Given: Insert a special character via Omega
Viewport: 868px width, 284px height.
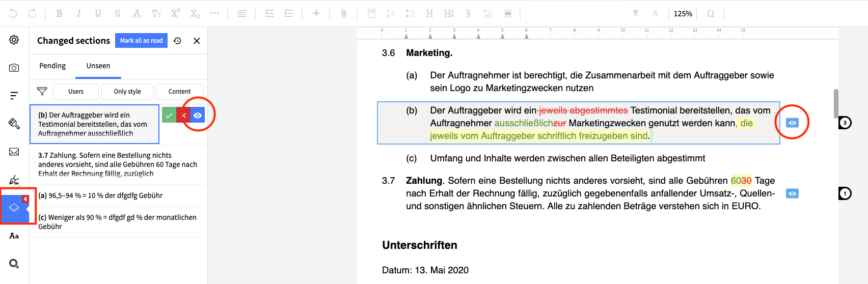Looking at the screenshot, I should click(711, 13).
